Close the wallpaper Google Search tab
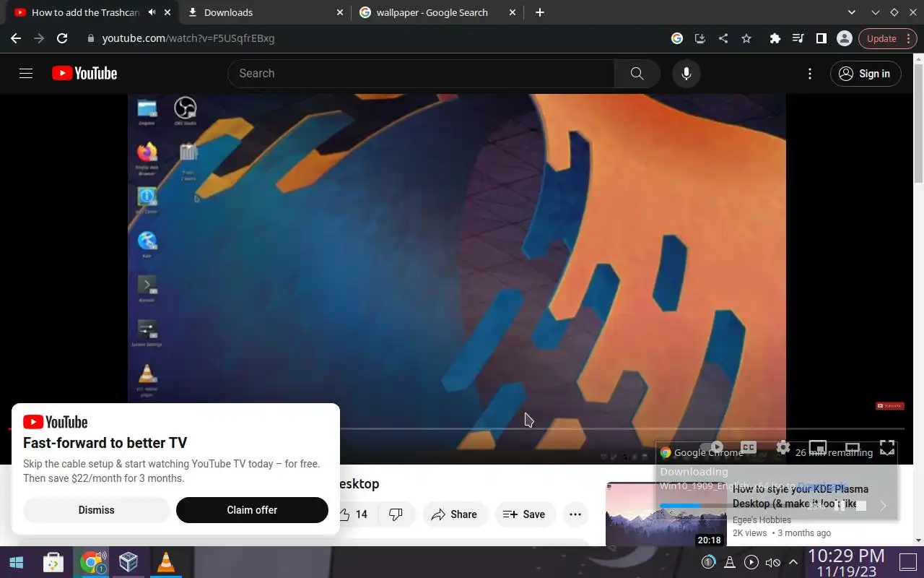This screenshot has height=578, width=924. click(x=513, y=12)
